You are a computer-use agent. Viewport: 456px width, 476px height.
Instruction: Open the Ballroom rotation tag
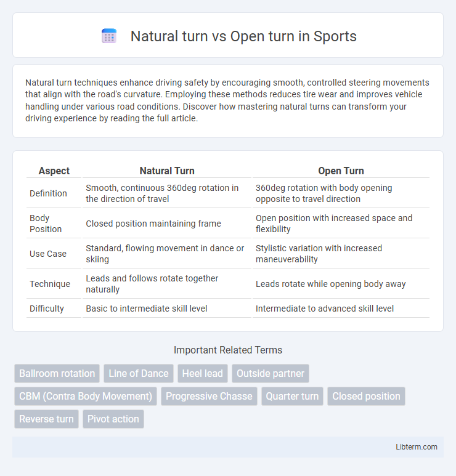pyautogui.click(x=57, y=373)
